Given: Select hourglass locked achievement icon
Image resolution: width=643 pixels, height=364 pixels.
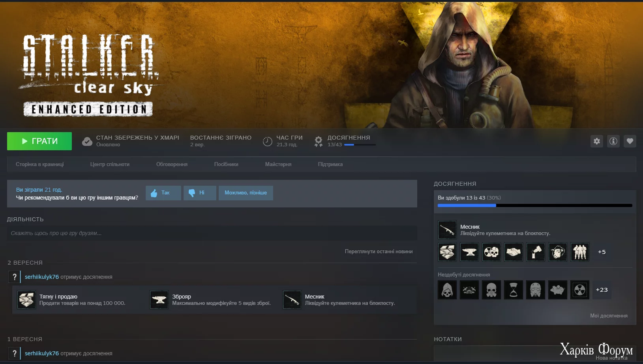Looking at the screenshot, I should click(x=514, y=290).
